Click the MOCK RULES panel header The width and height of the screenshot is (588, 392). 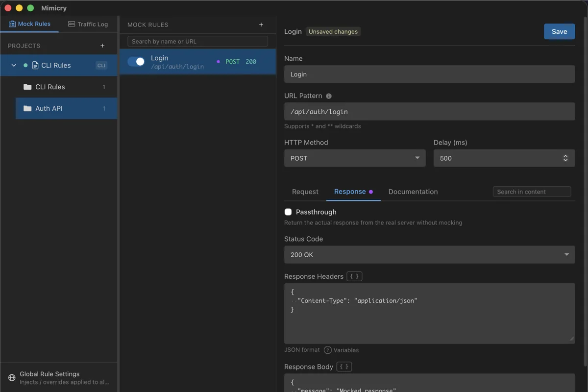(147, 24)
